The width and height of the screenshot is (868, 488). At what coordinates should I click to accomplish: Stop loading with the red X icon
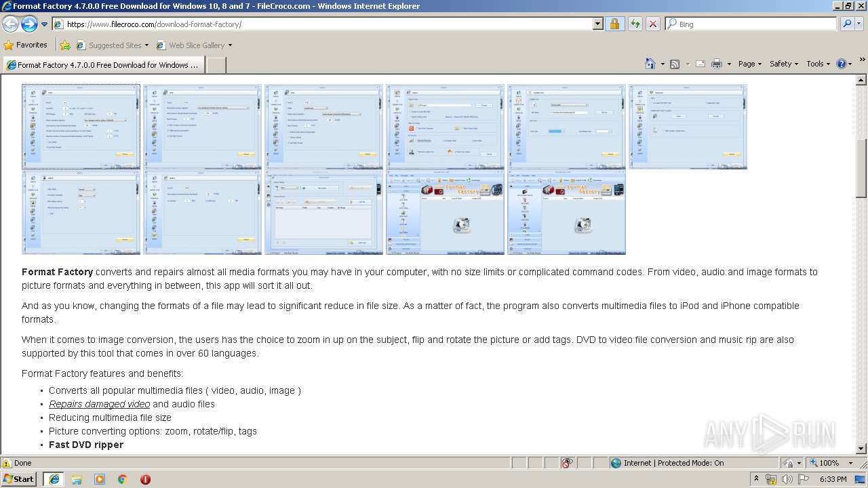tap(653, 24)
